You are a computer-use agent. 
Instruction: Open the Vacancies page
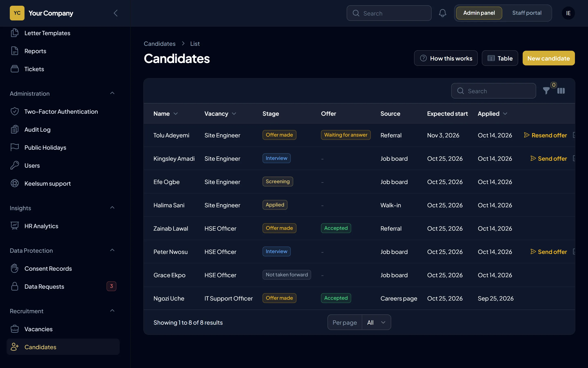63,329
